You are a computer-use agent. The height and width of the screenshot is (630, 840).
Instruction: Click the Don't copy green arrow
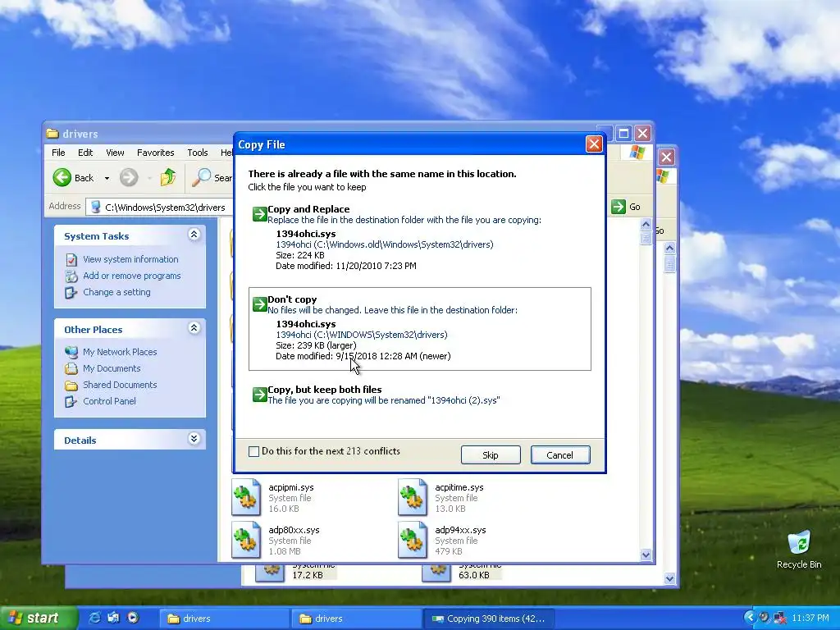(260, 304)
